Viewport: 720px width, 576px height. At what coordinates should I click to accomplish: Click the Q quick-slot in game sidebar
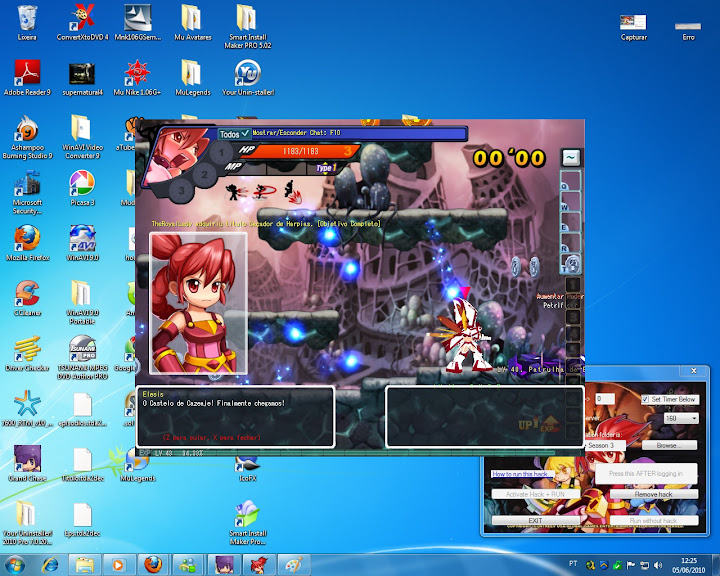click(570, 181)
